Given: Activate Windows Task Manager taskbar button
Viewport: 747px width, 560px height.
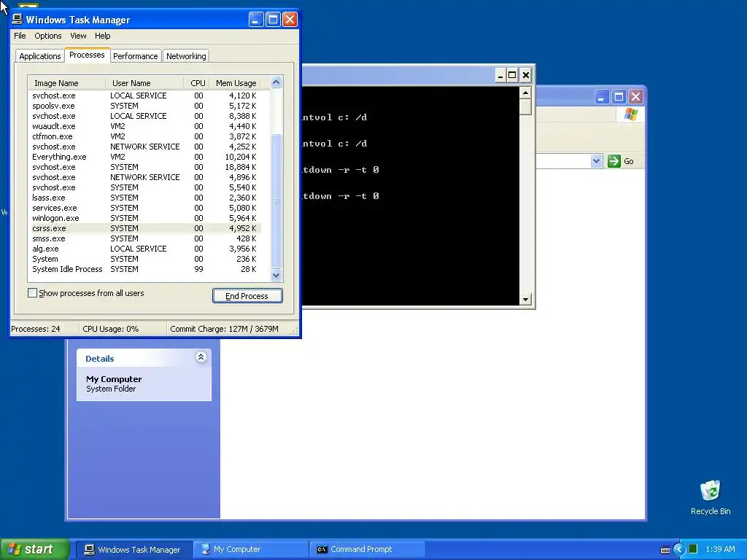Looking at the screenshot, I should [x=135, y=550].
